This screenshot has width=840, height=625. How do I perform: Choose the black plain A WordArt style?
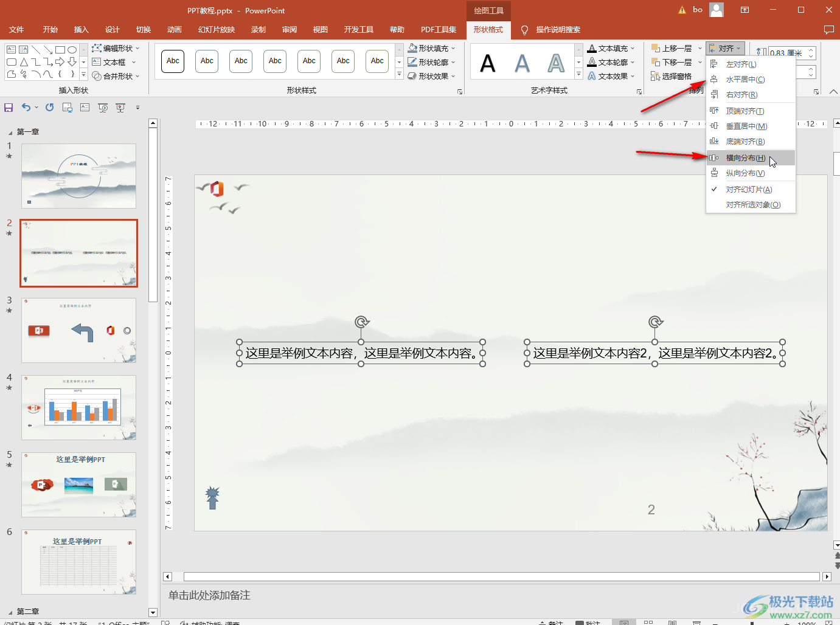tap(488, 63)
